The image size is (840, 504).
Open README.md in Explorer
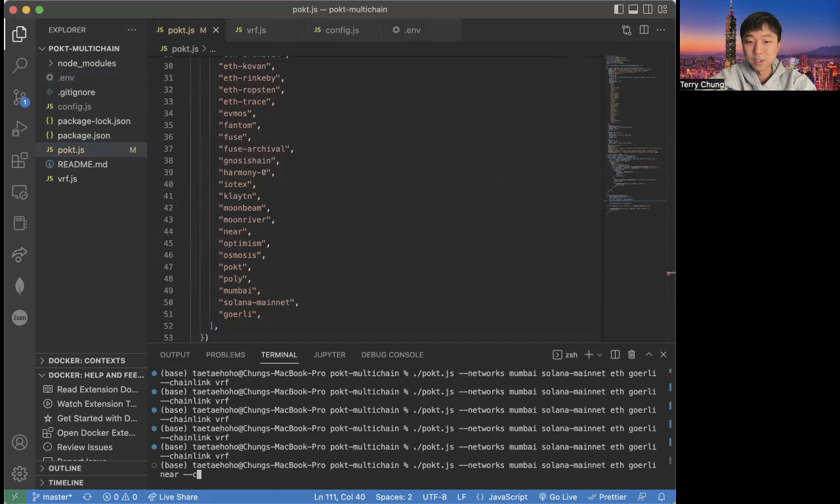pos(91,164)
